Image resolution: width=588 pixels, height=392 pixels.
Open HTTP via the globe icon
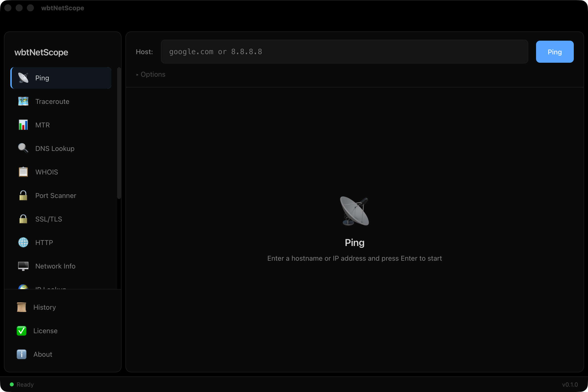click(23, 242)
